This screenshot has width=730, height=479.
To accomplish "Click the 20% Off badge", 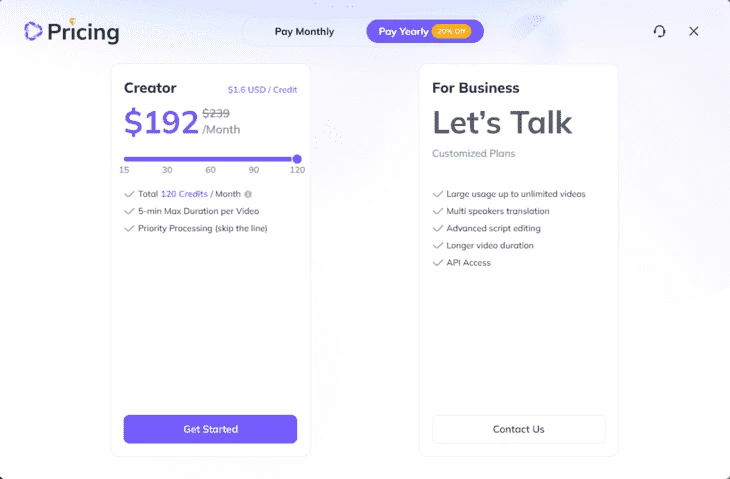I will coord(451,31).
